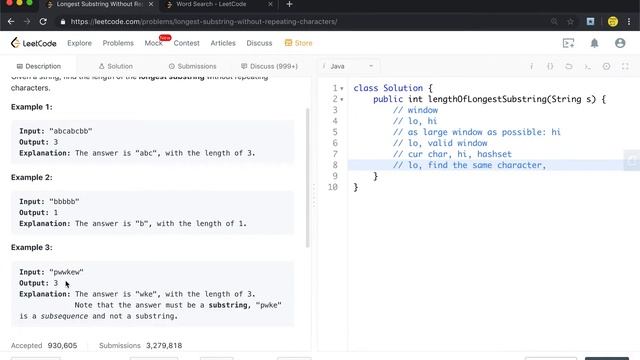Close the Word Search browser tab
640x360 pixels.
coord(270,4)
